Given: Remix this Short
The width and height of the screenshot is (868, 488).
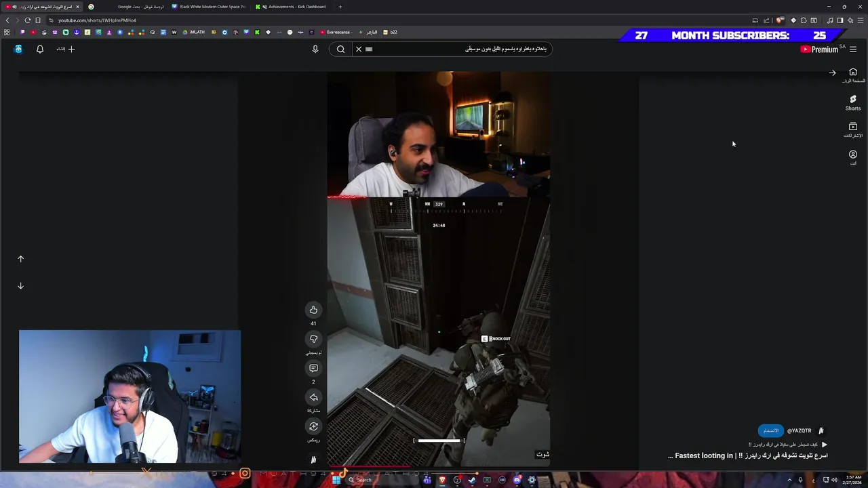Looking at the screenshot, I should click(313, 426).
